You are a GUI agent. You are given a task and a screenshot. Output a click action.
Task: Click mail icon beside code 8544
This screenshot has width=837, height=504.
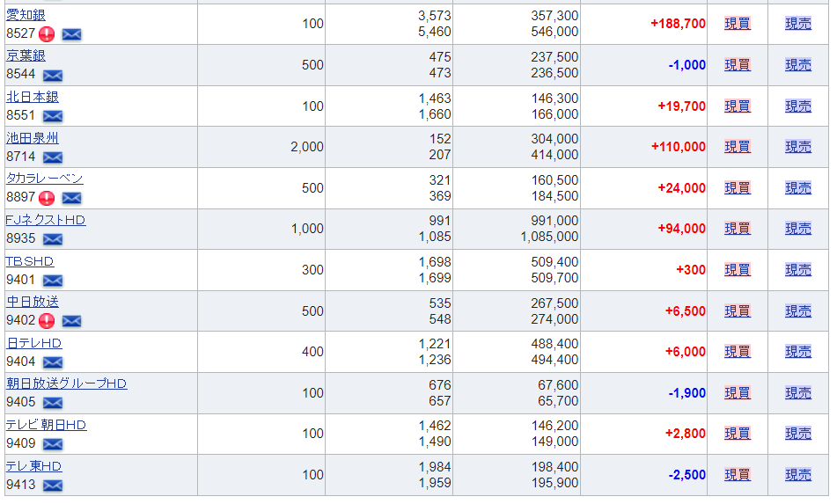(x=53, y=76)
